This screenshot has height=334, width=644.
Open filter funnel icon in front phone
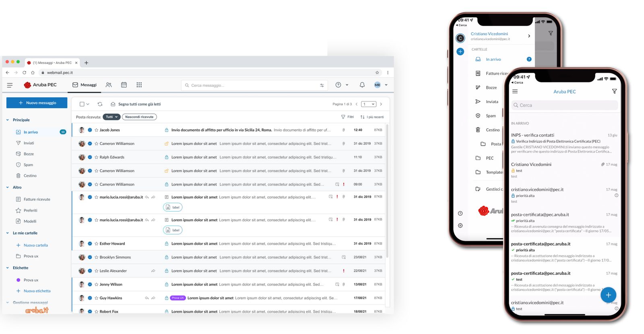(614, 91)
